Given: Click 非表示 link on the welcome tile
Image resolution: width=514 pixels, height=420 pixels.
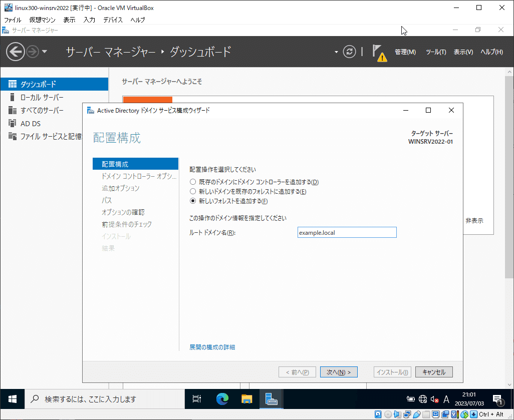Looking at the screenshot, I should point(474,221).
